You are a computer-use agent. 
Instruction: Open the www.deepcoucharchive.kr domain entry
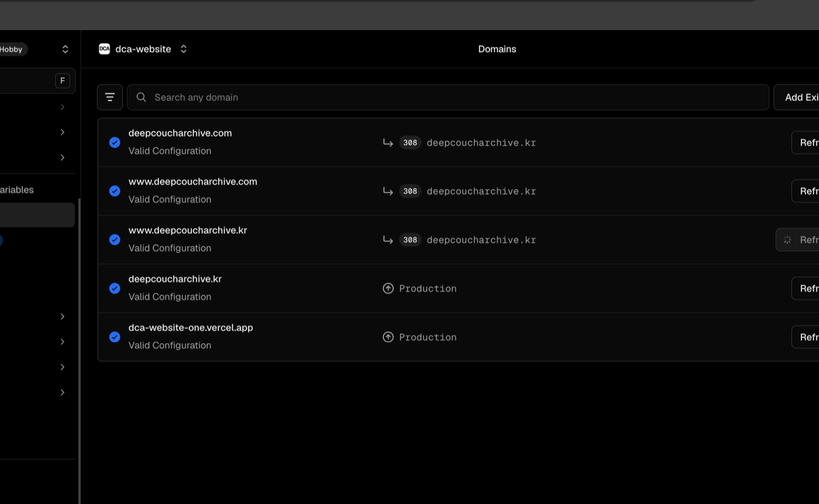[x=188, y=230]
